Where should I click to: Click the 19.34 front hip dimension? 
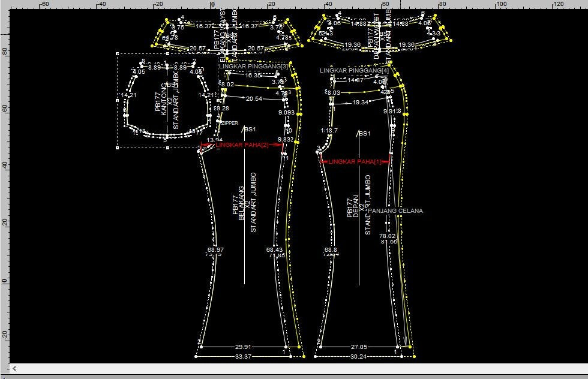click(360, 103)
